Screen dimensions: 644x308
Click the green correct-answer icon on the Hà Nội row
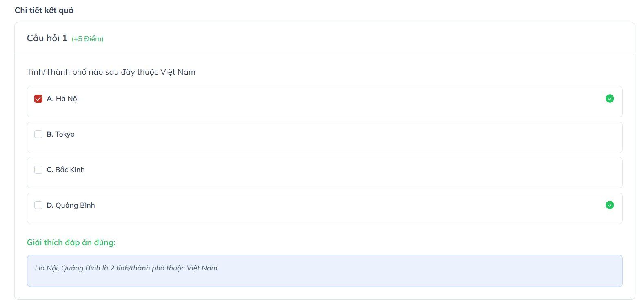coord(610,98)
